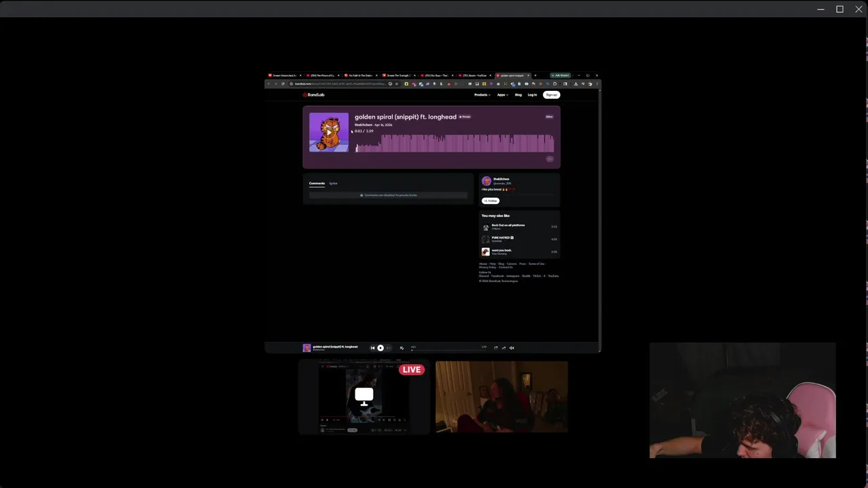Open the track three-dots options menu

(549, 159)
